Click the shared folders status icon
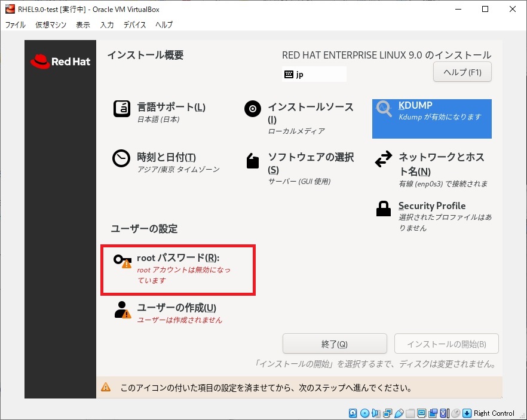This screenshot has width=527, height=420. coord(410,413)
